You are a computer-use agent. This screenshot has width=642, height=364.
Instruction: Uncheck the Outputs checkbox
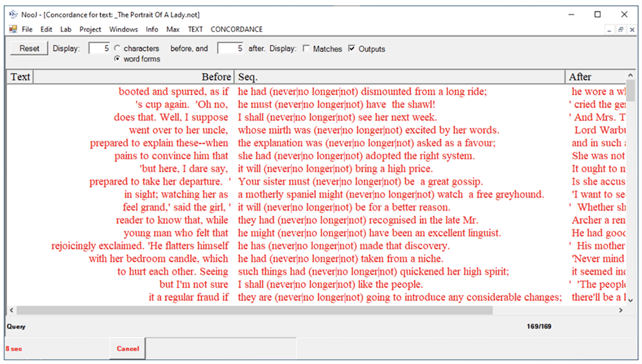tap(351, 48)
